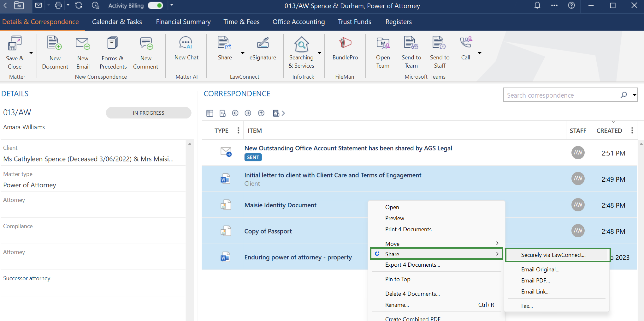Image resolution: width=644 pixels, height=321 pixels.
Task: Toggle the Activity Billing switch
Action: tap(156, 6)
